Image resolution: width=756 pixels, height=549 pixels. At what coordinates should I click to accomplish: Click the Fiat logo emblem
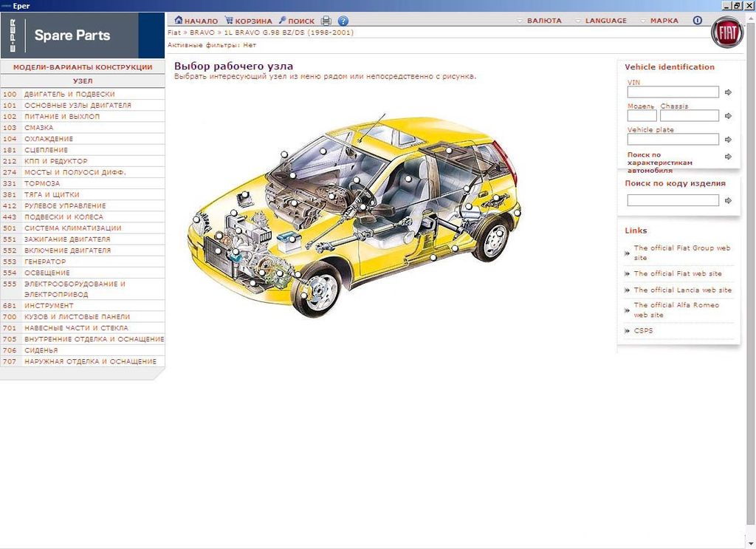[727, 33]
